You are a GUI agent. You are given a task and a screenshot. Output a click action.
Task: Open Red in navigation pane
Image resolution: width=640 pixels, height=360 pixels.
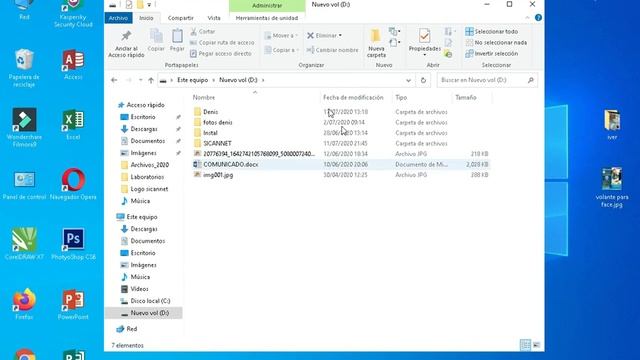pyautogui.click(x=131, y=329)
